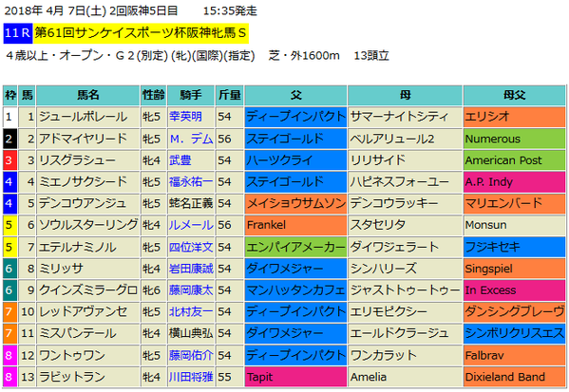Click jockey name 蛯名正義
This screenshot has height=392, width=569.
point(191,203)
